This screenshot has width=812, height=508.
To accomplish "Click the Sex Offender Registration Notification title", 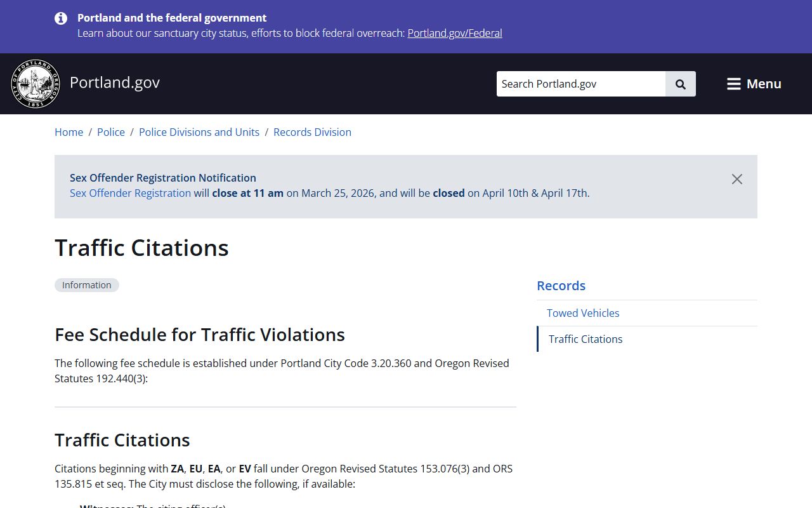I will tap(163, 178).
